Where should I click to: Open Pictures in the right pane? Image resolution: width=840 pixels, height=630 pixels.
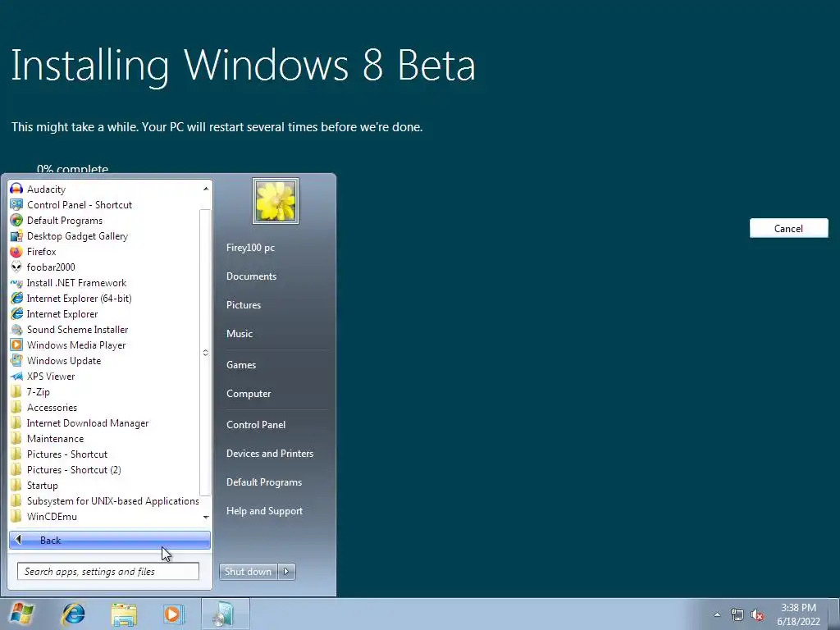click(244, 305)
